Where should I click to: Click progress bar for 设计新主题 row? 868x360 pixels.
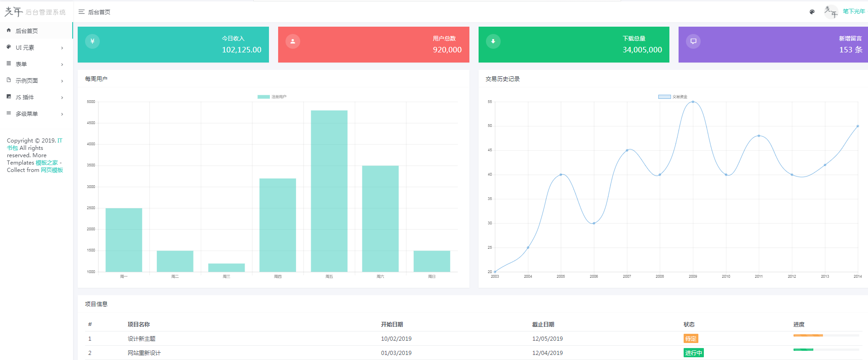point(826,336)
